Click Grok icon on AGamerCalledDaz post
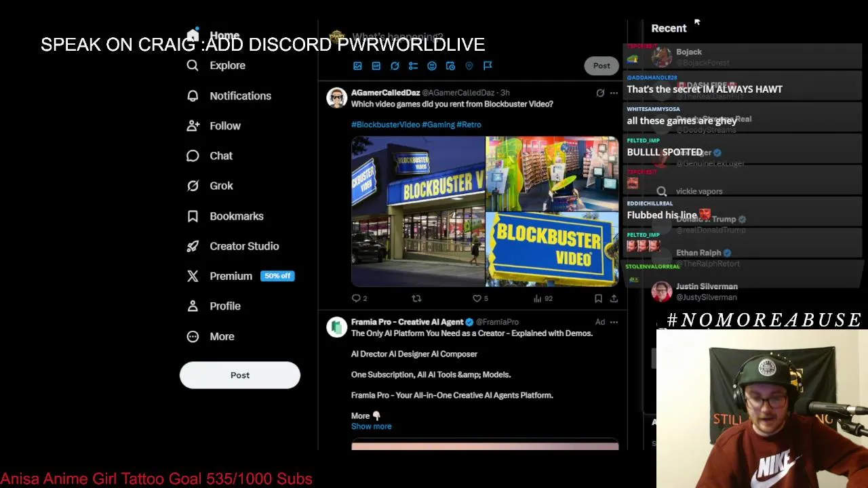 tap(600, 93)
